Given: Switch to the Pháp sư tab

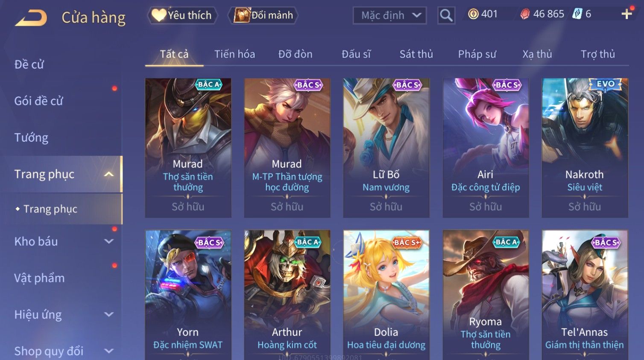Looking at the screenshot, I should pos(477,54).
